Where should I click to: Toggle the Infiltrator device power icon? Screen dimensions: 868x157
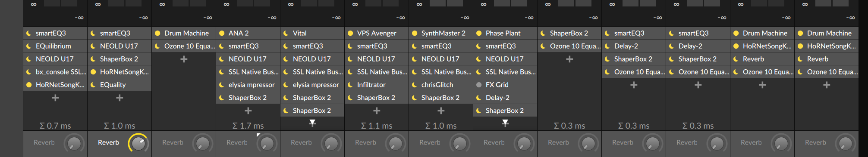[350, 85]
